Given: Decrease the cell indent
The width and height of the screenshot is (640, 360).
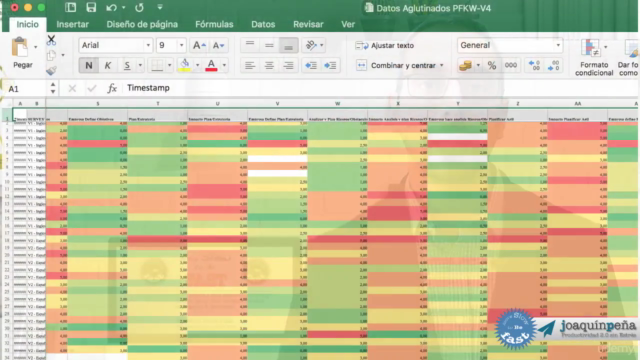Looking at the screenshot, I should tap(311, 65).
